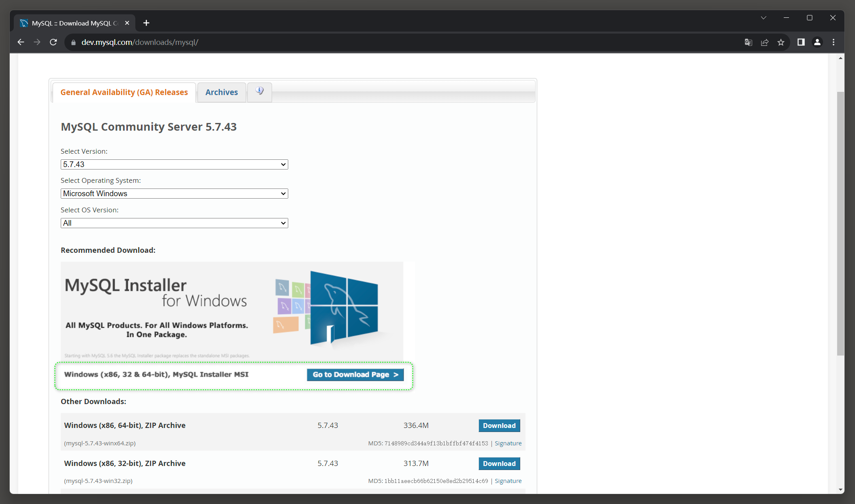Click the MySQL Community Server 5.7.43 heading

point(149,127)
